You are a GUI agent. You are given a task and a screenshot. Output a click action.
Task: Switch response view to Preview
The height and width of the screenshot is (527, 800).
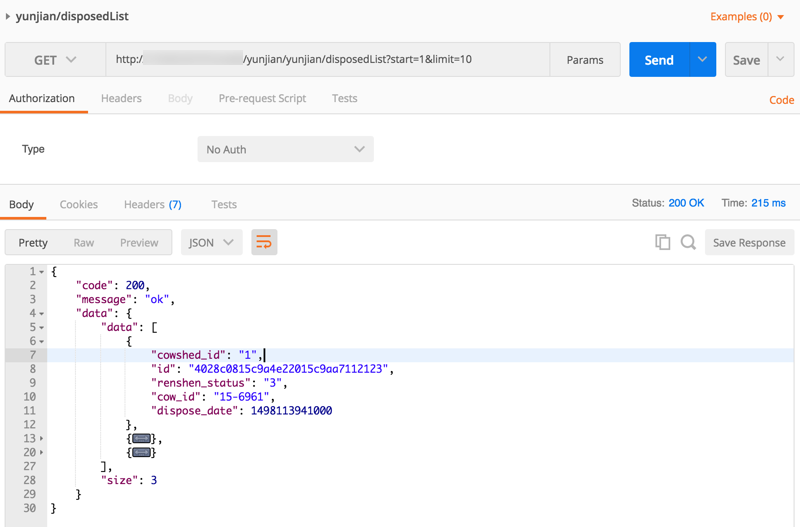[139, 242]
